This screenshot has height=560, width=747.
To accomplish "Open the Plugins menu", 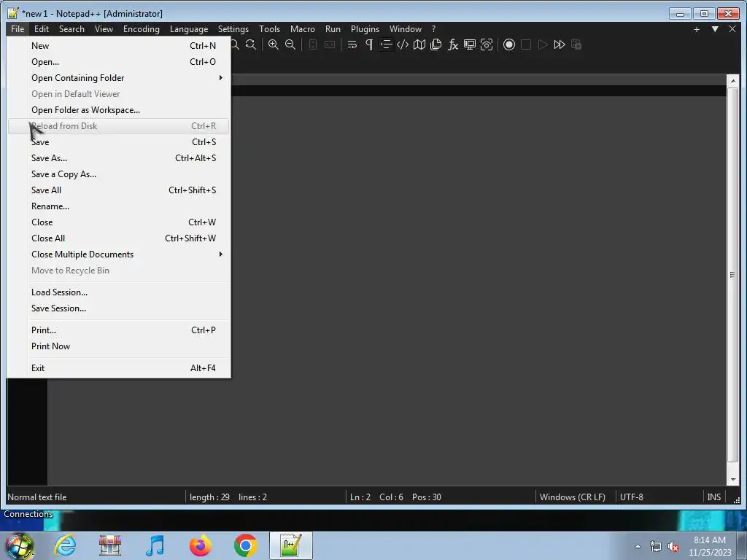I will pos(365,29).
